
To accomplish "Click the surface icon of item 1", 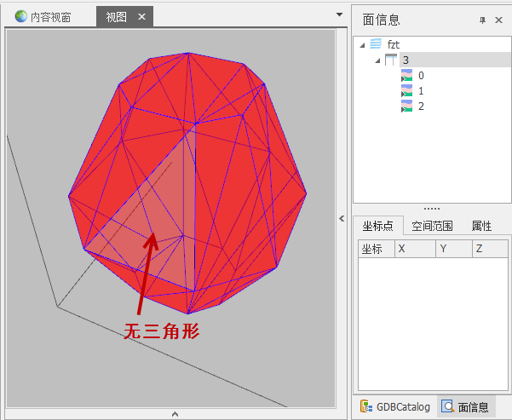I will [x=406, y=91].
